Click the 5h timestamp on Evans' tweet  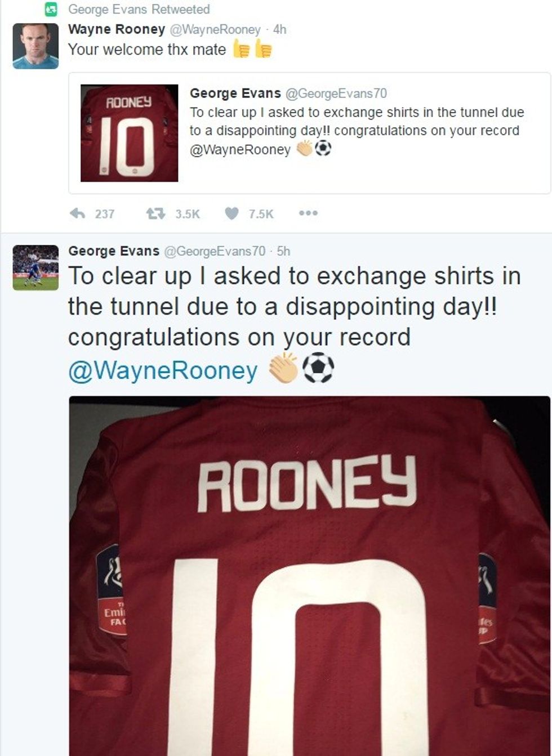click(283, 251)
